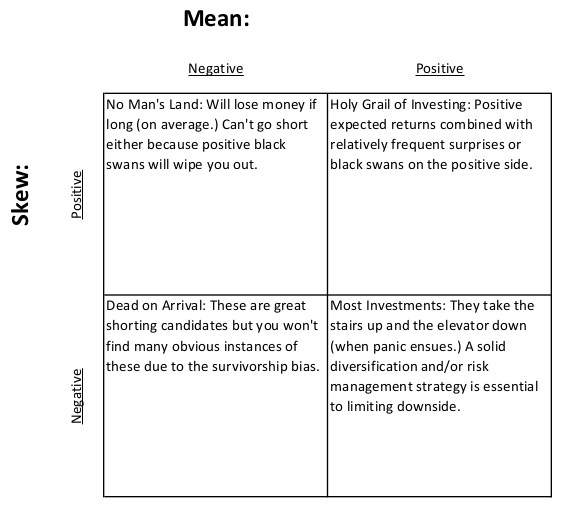Screen dimensions: 567x514
Task: Click the 'Holy Grail of Investing' text
Action: coord(398,105)
